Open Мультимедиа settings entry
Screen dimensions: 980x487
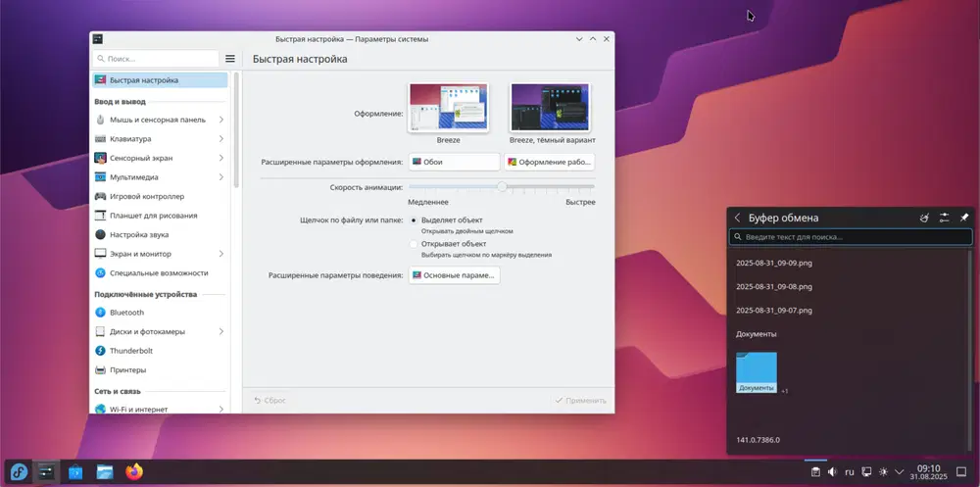coord(160,177)
